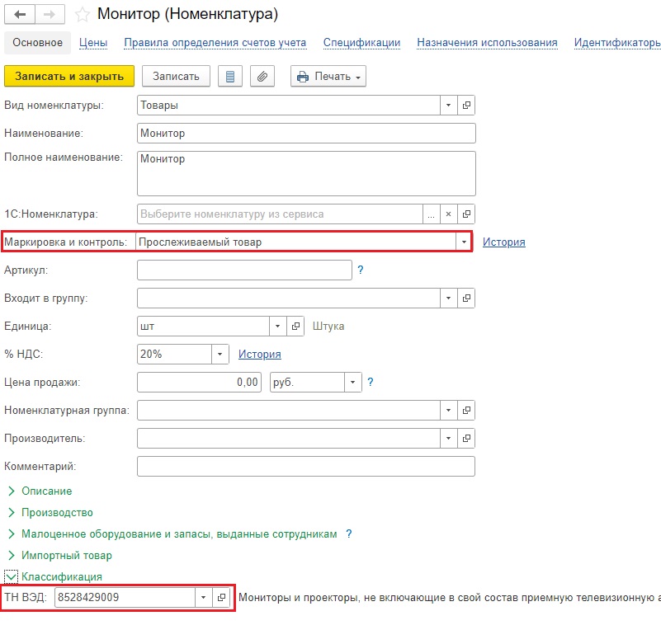
Task: Open the Вид номенклатуры dropdown arrow
Action: [449, 105]
